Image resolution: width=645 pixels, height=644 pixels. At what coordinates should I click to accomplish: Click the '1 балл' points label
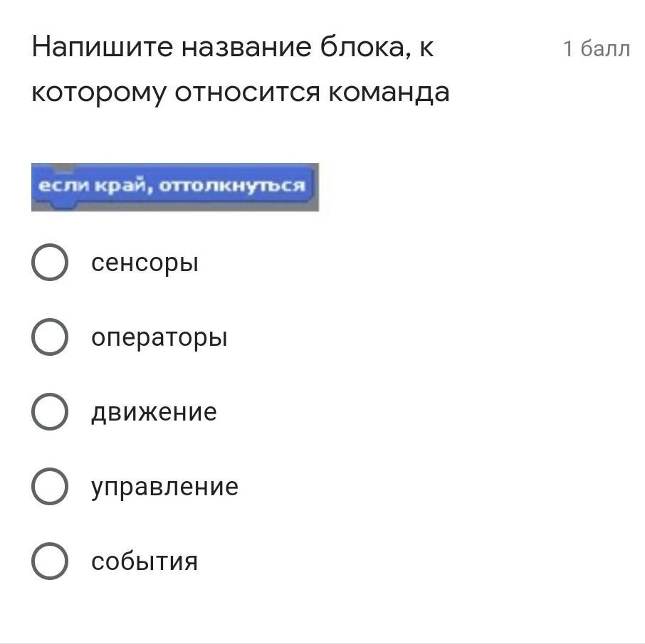coord(596,48)
